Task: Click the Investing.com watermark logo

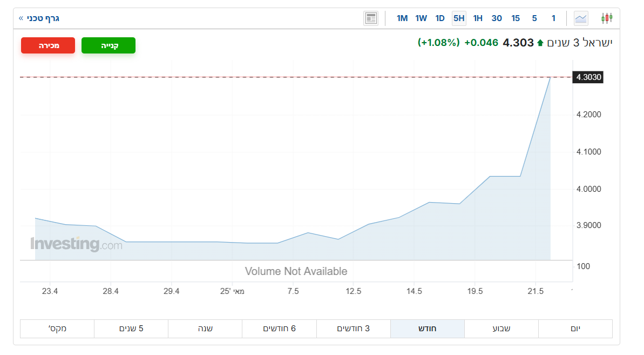Action: (76, 244)
